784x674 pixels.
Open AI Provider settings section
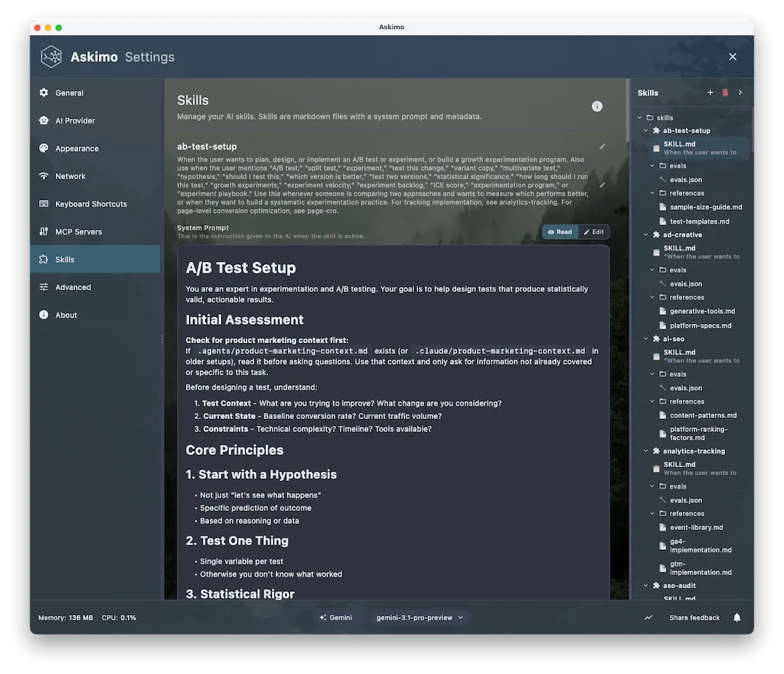pyautogui.click(x=95, y=120)
